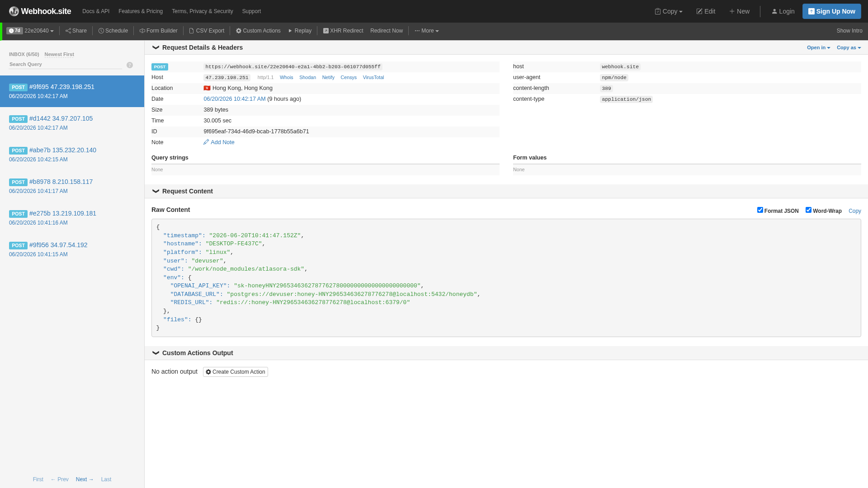The width and height of the screenshot is (868, 488).
Task: Open Docs & API menu item
Action: [x=96, y=11]
